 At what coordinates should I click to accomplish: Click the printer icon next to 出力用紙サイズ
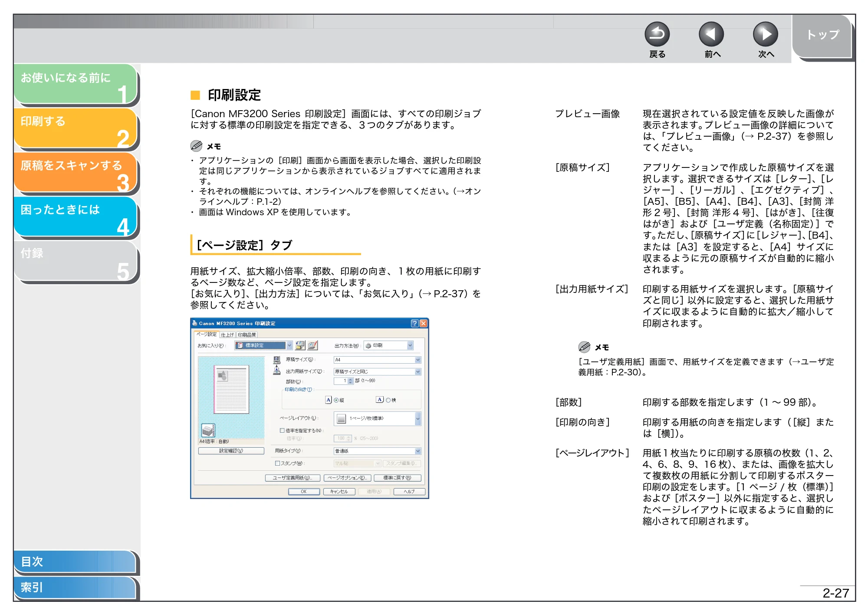[276, 370]
